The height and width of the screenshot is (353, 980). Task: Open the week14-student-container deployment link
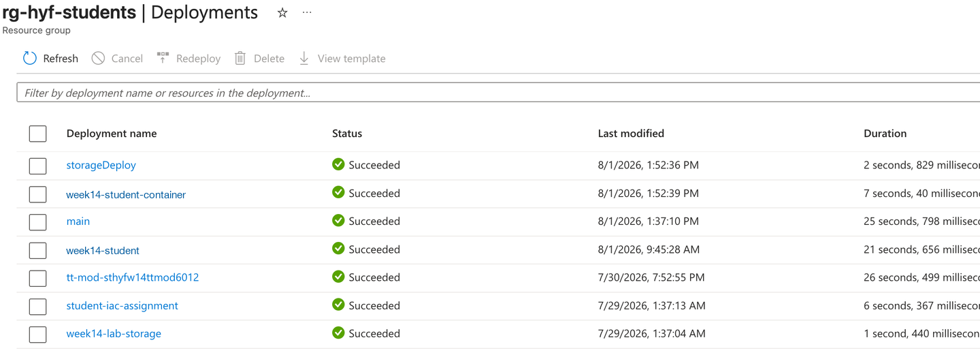(126, 195)
